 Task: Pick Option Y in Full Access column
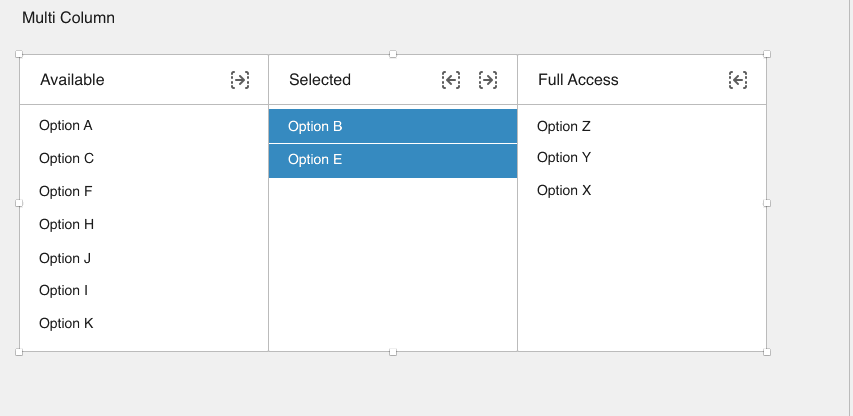642,158
